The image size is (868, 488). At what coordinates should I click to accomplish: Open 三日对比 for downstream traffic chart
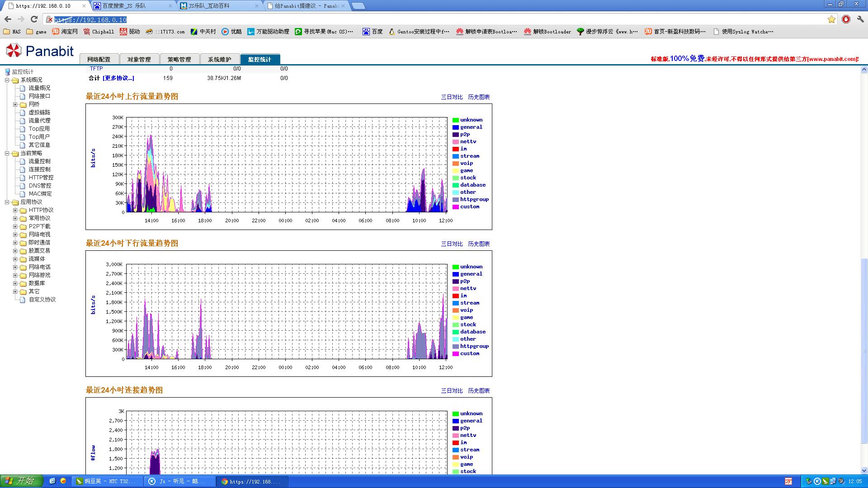pyautogui.click(x=452, y=244)
